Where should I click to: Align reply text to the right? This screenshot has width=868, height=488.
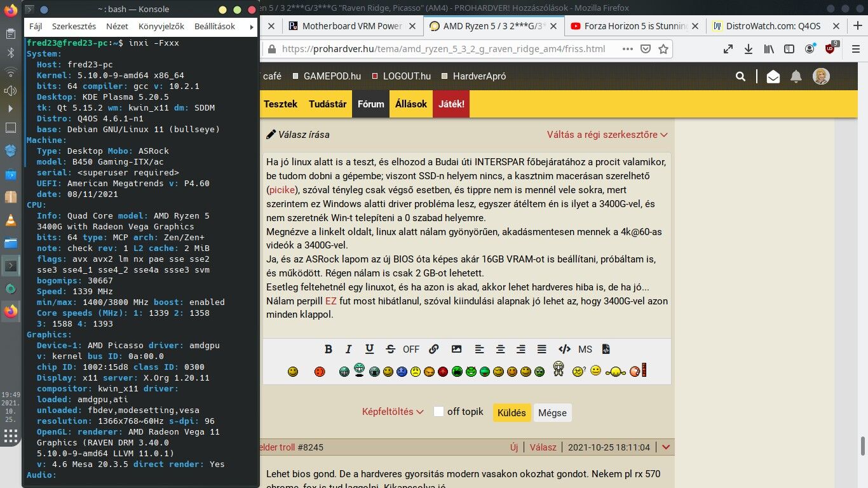[x=521, y=349]
